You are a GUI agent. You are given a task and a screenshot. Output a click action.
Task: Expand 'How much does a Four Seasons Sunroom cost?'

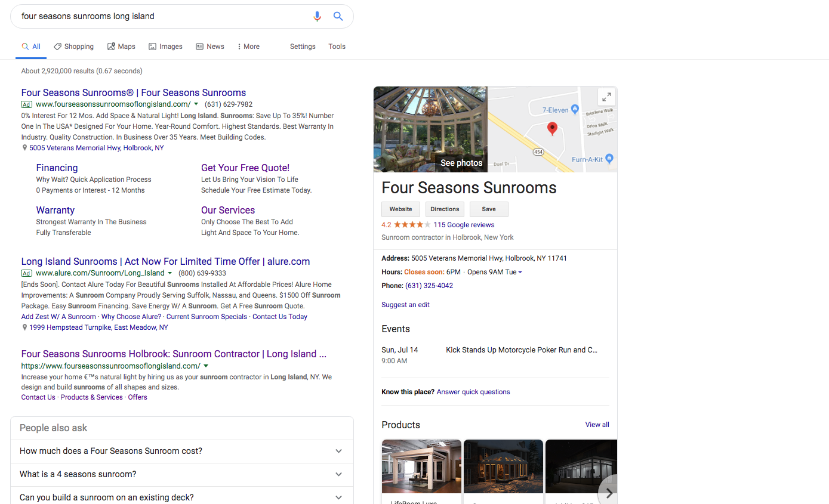pyautogui.click(x=338, y=451)
